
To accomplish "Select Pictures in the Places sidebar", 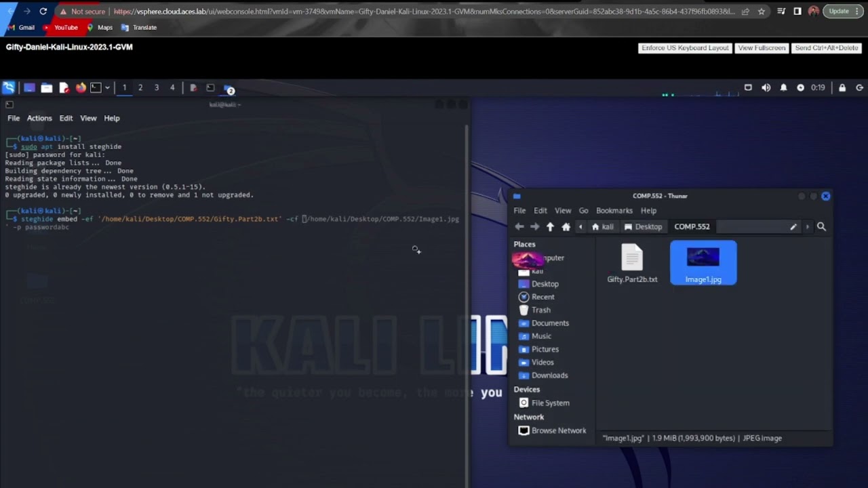I will click(545, 349).
